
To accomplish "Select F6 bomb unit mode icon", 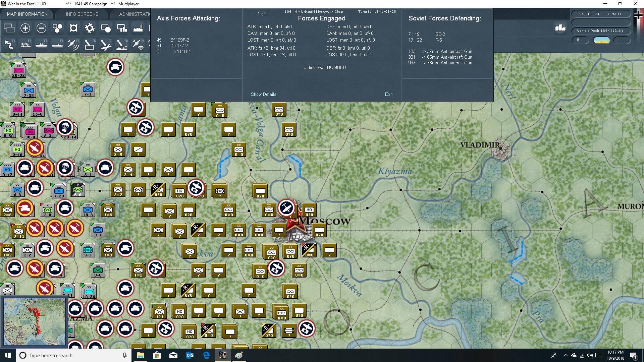I will pos(90,44).
